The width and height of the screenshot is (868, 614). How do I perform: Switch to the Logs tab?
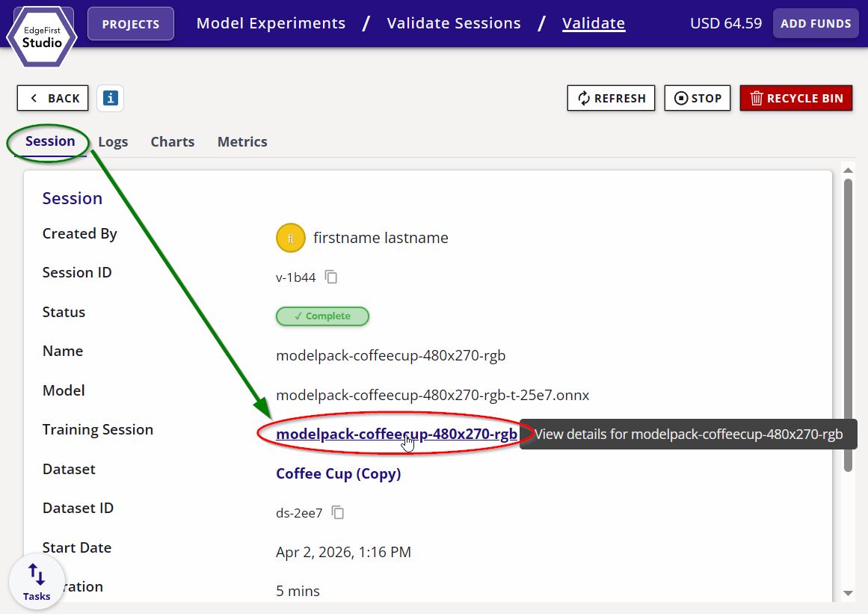(x=113, y=142)
